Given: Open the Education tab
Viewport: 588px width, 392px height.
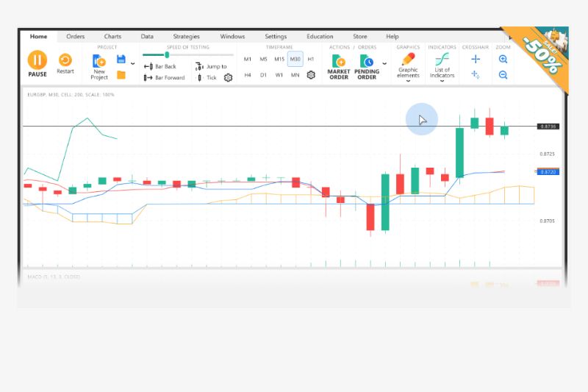Looking at the screenshot, I should 320,36.
